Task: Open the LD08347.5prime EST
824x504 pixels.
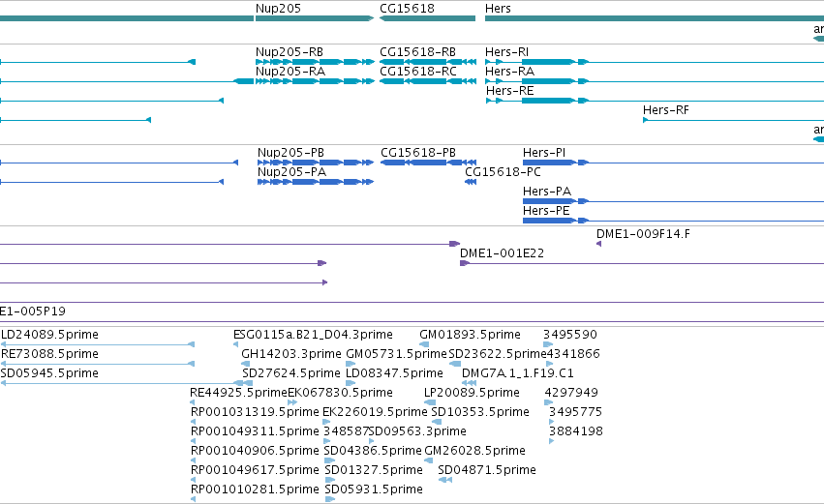Action: (x=394, y=373)
